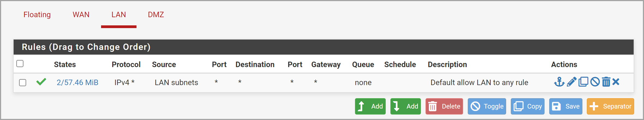Go to the DMZ tab
The height and width of the screenshot is (120, 644).
(156, 15)
